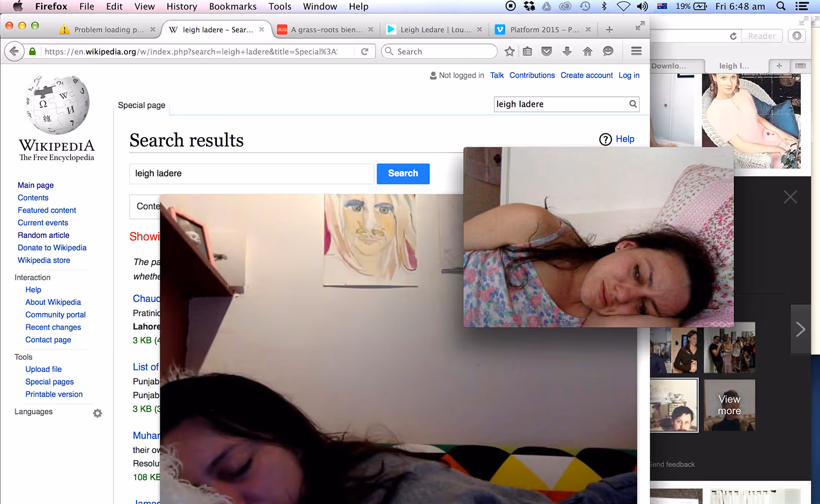Open Spotlight search in the menu bar
This screenshot has height=504, width=820.
781,7
